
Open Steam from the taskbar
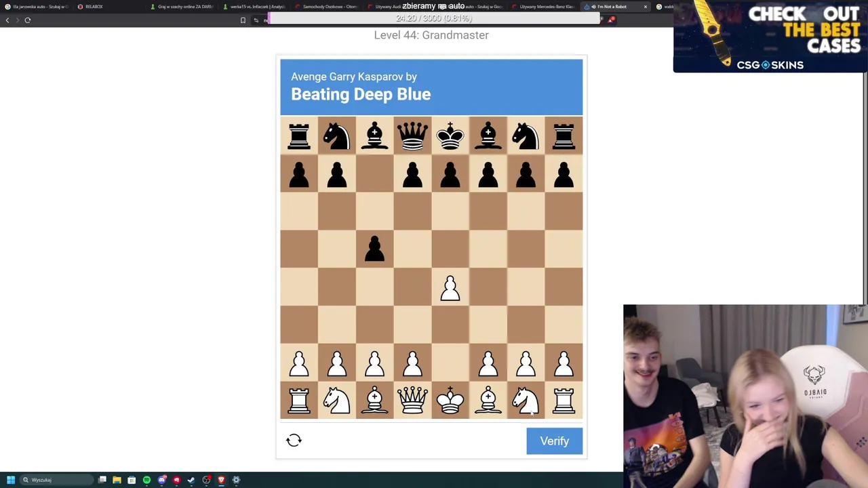[191, 480]
